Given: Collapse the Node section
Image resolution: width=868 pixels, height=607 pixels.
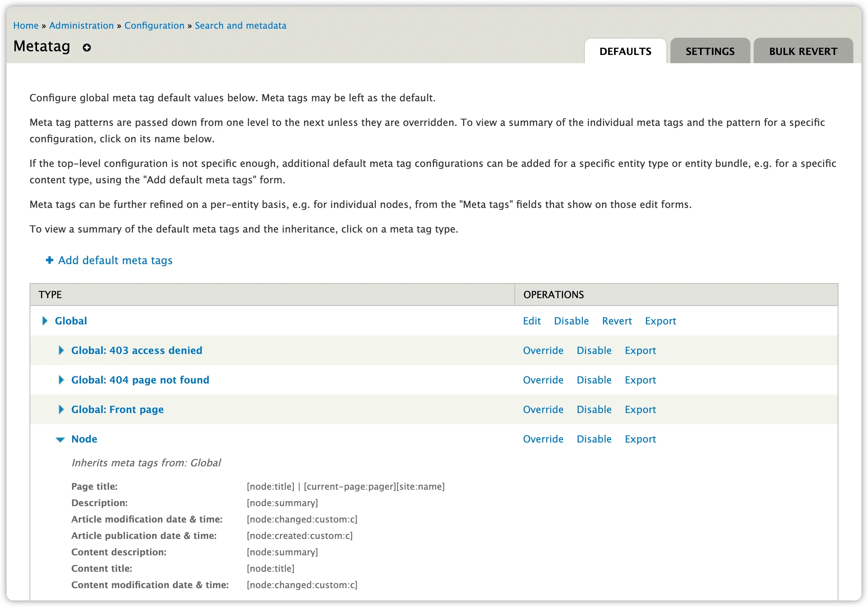Looking at the screenshot, I should click(61, 439).
